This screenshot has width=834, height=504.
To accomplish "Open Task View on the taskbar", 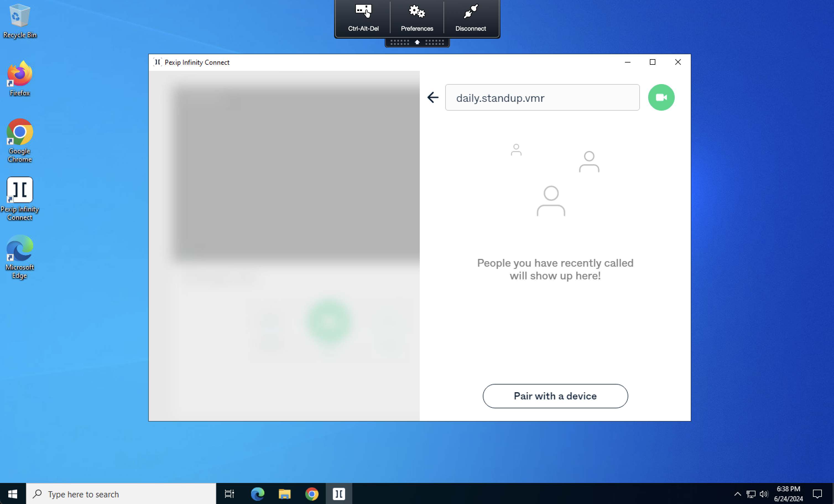I will [x=229, y=494].
